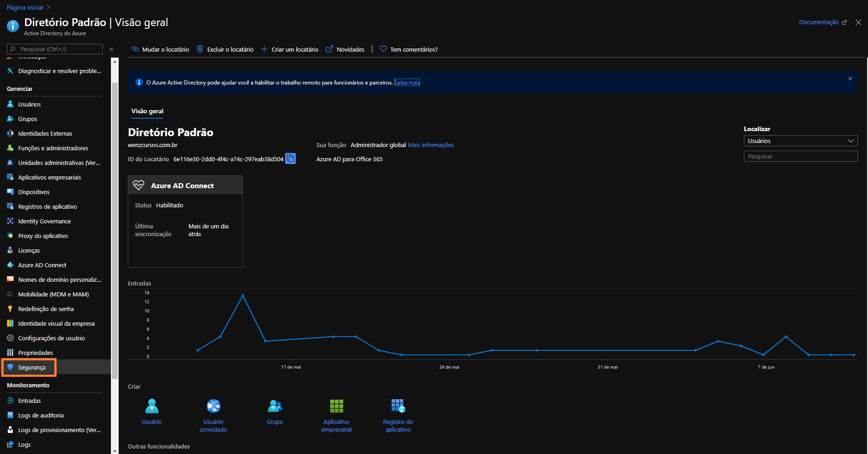This screenshot has height=454, width=868.
Task: Click the Usuário icon under Criar
Action: pos(152,406)
